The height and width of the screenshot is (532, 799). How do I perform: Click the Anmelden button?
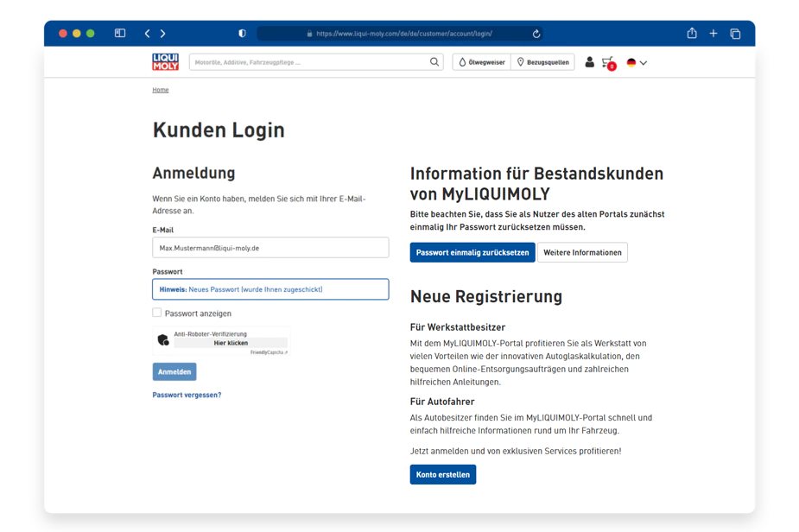click(174, 371)
